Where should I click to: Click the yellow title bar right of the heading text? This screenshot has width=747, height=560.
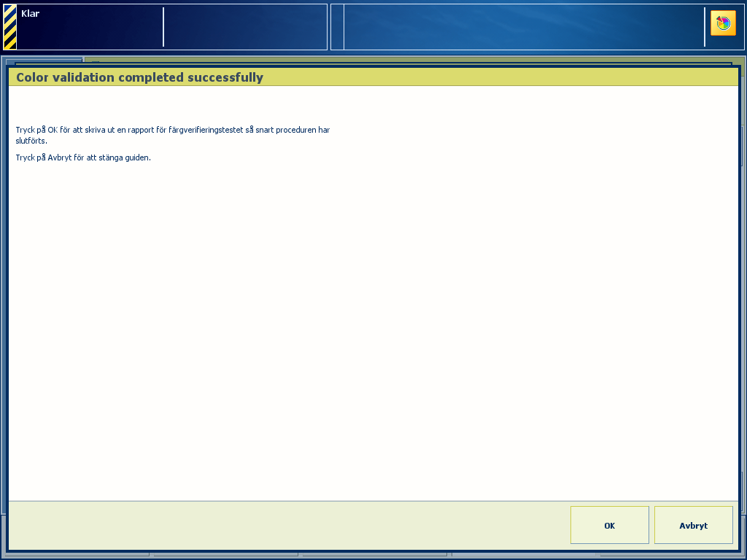[500, 77]
